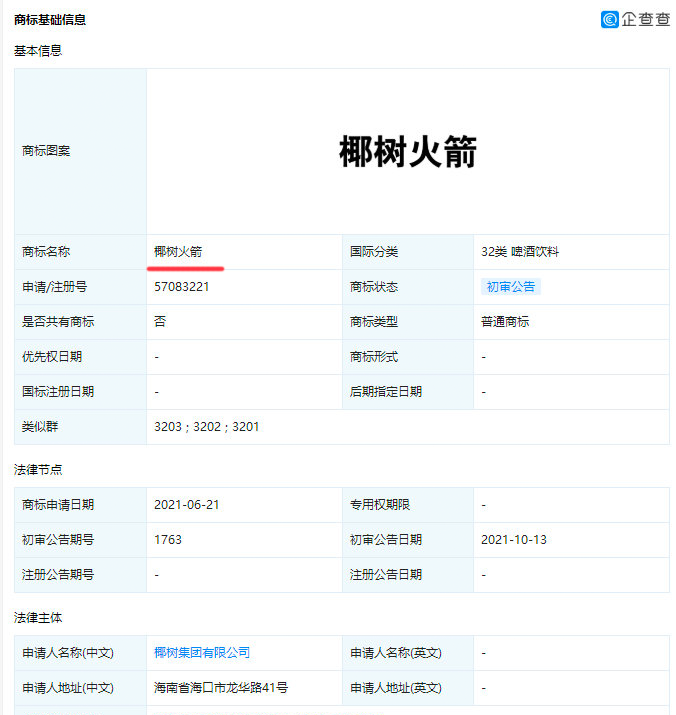Click the 商标形式 field label
The width and height of the screenshot is (676, 715).
point(374,357)
